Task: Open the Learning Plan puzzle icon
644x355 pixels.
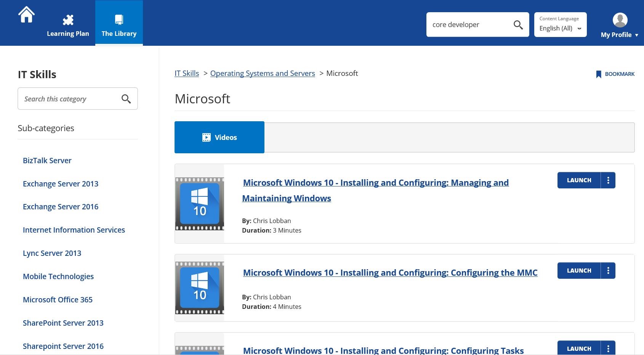Action: [68, 20]
